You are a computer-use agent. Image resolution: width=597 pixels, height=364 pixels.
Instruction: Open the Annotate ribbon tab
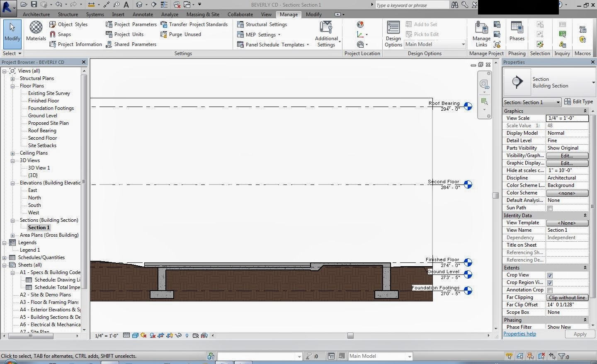(x=143, y=14)
